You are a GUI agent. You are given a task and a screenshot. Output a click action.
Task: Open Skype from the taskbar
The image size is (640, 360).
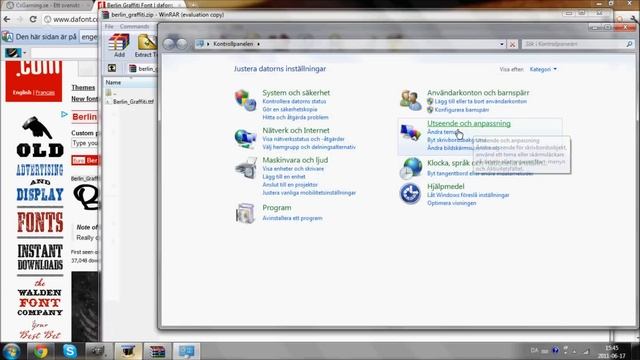[x=70, y=351]
